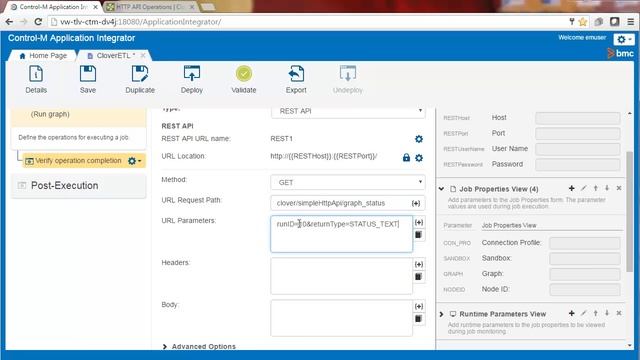Image resolution: width=640 pixels, height=360 pixels.
Task: Collapse the Job Properties View section
Action: point(441,189)
